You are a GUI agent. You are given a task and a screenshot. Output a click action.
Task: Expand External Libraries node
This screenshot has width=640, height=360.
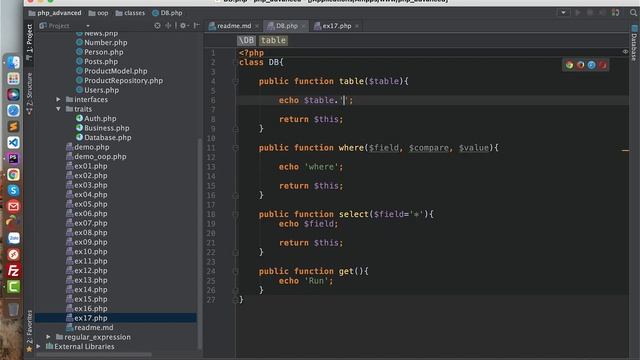click(x=39, y=347)
